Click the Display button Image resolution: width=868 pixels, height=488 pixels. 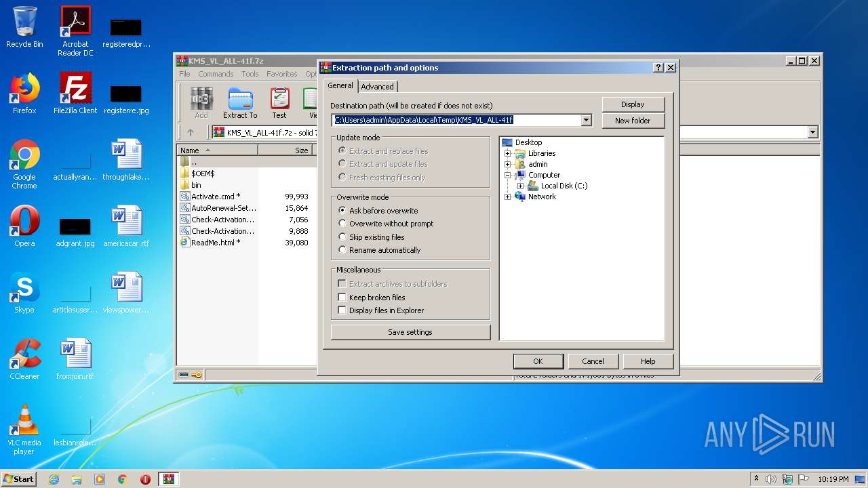pyautogui.click(x=633, y=104)
